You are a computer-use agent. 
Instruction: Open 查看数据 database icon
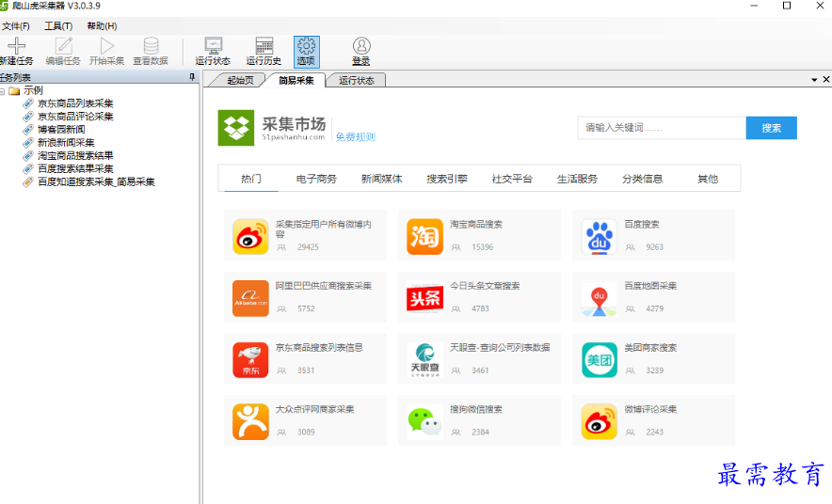151,45
